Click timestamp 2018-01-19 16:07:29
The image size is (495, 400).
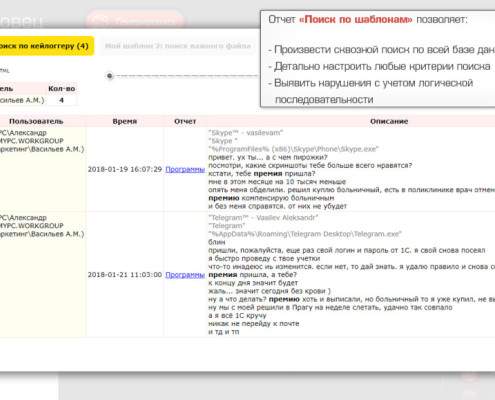(125, 169)
